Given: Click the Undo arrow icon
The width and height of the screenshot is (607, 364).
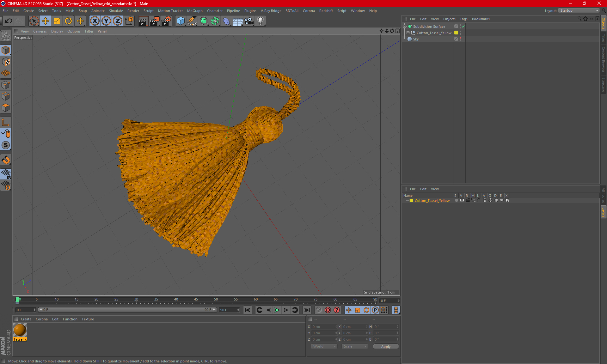Looking at the screenshot, I should [8, 21].
